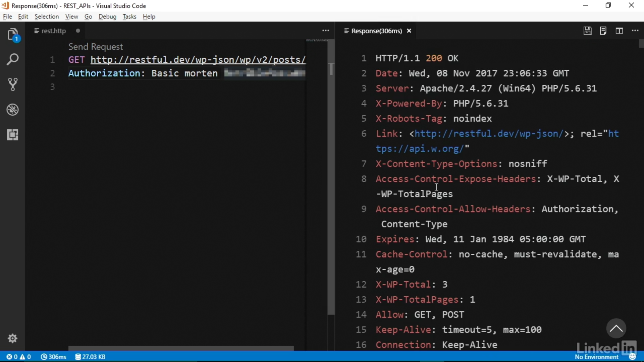Screen dimensions: 644x362
Task: Click the scroll-to-top arrow button
Action: click(616, 328)
